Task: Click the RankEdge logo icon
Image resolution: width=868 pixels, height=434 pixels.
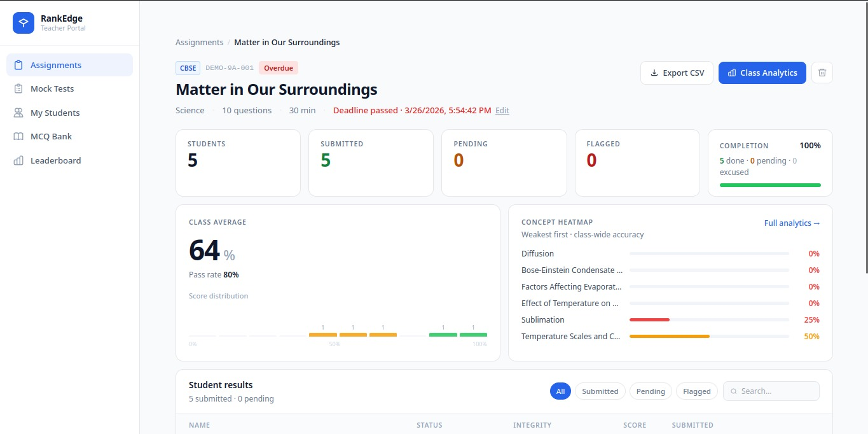Action: click(24, 23)
